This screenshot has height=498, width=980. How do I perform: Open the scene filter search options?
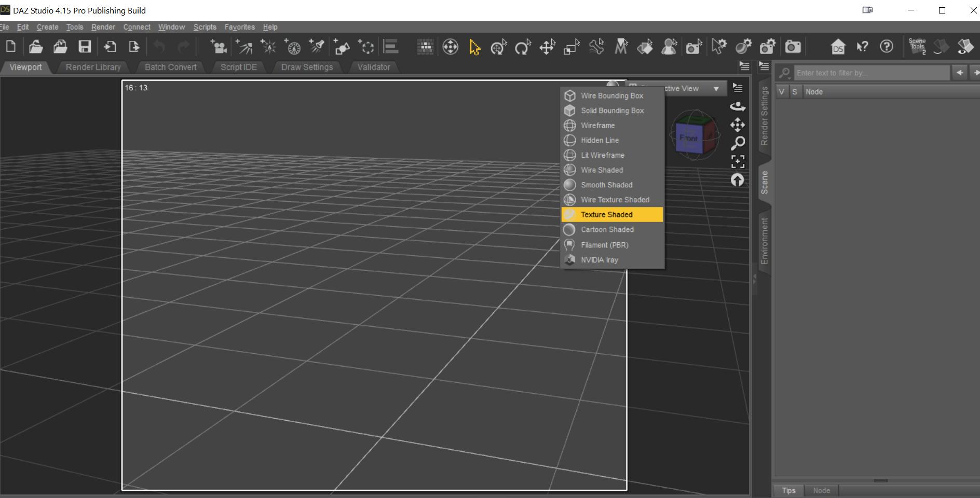pos(784,73)
